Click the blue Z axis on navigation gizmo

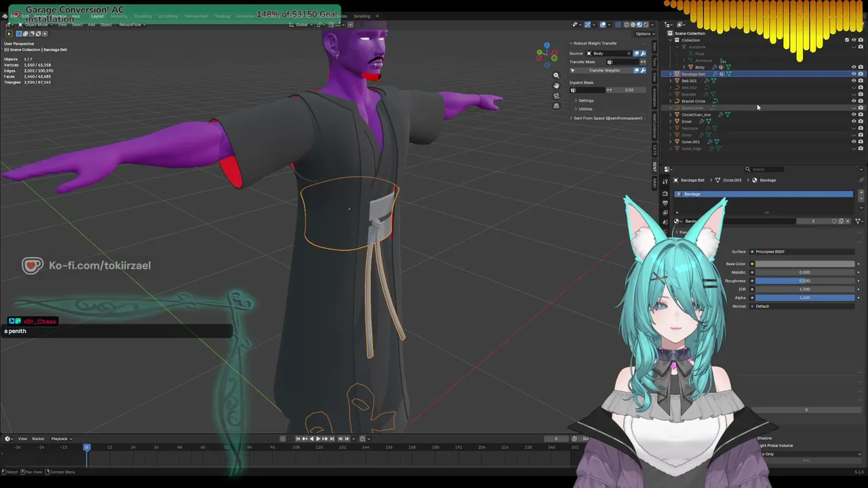click(547, 45)
